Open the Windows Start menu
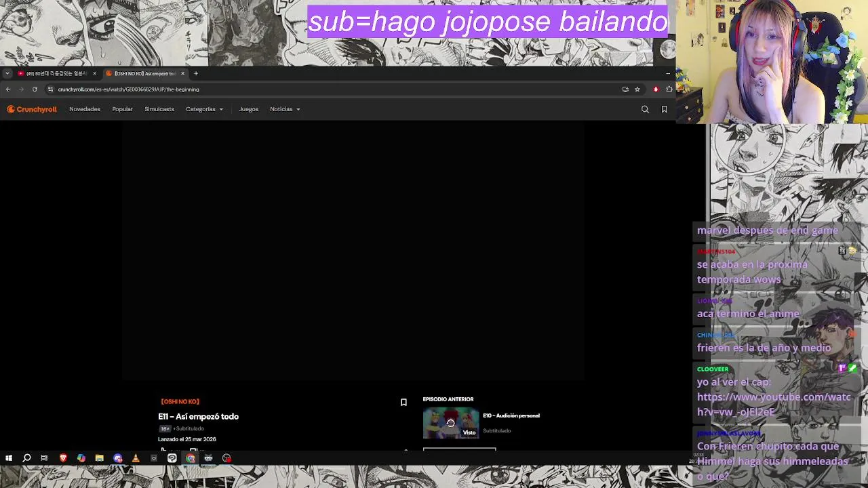This screenshot has width=868, height=488. point(9,458)
